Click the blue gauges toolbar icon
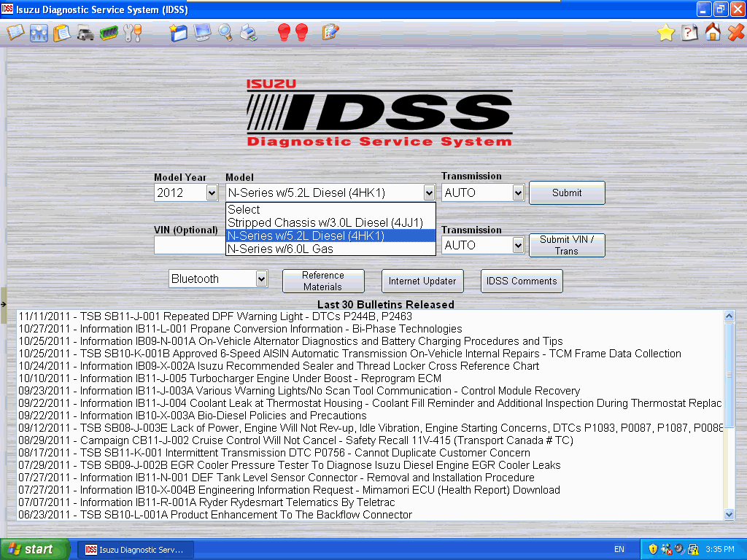Image resolution: width=747 pixels, height=560 pixels. (x=39, y=33)
